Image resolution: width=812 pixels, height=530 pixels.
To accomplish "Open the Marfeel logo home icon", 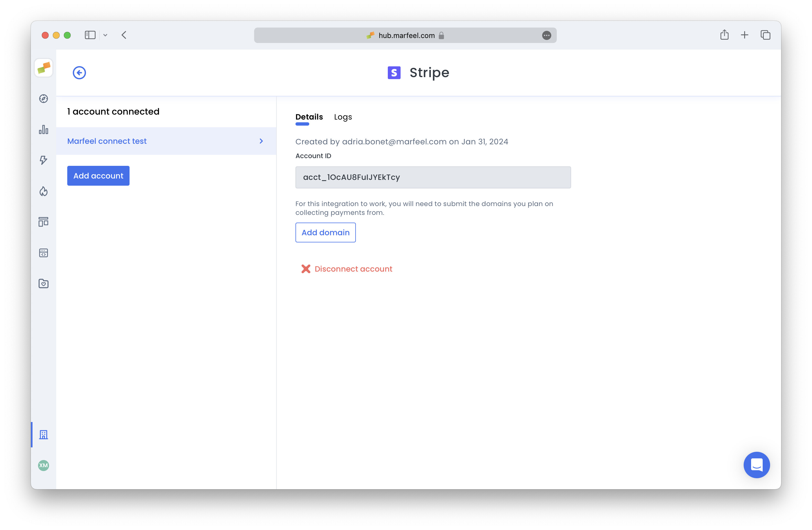I will pos(43,68).
